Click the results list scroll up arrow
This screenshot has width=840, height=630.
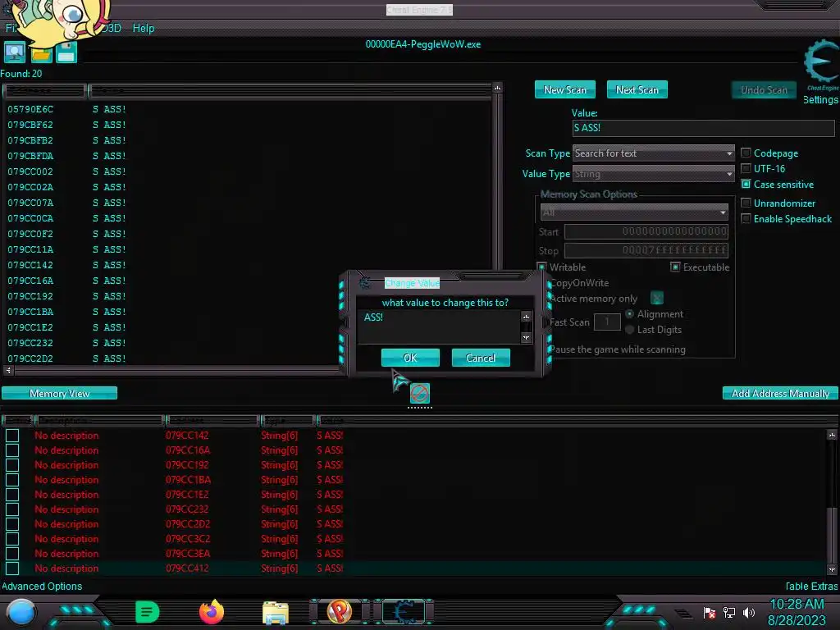coord(497,87)
